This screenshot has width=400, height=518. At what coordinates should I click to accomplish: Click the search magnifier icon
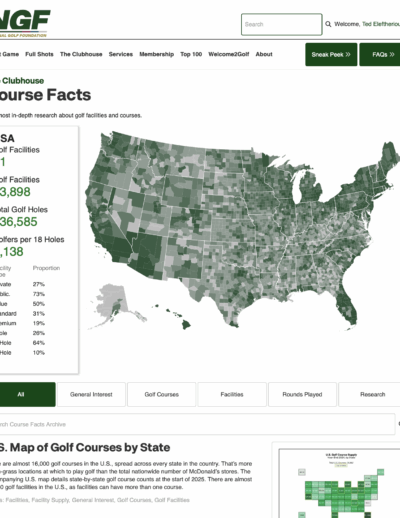pyautogui.click(x=328, y=24)
